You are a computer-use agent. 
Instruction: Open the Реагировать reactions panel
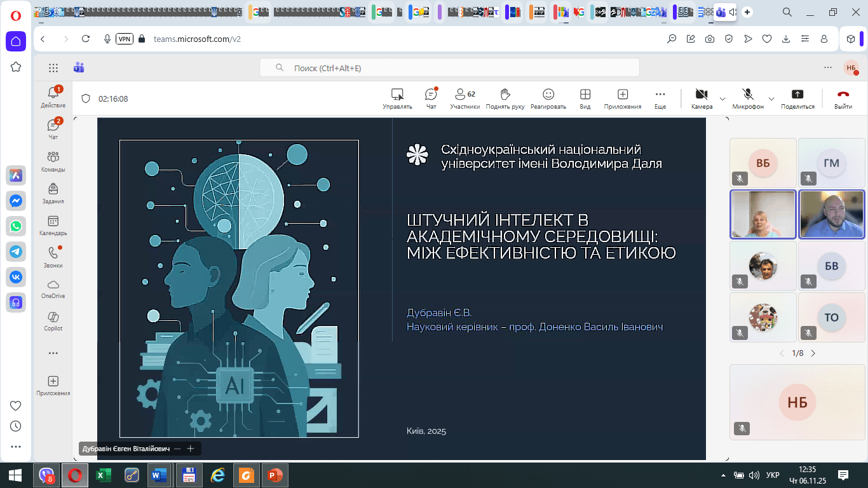coord(546,98)
